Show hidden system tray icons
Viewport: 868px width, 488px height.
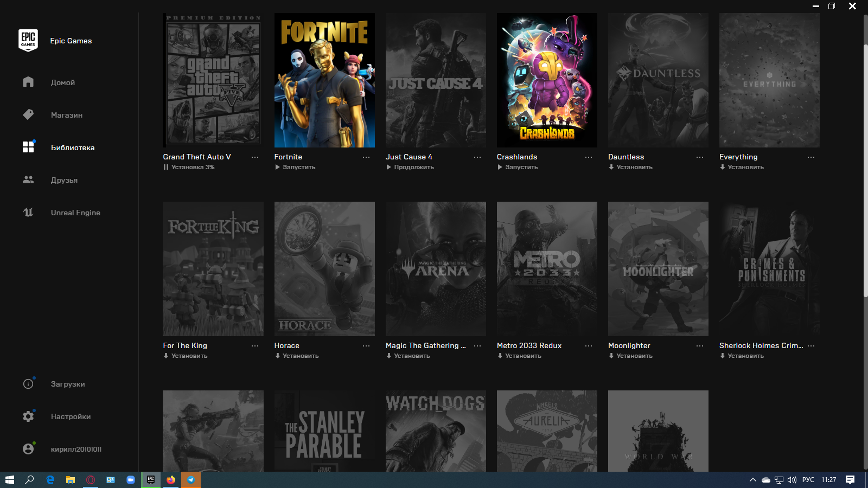[x=752, y=480]
